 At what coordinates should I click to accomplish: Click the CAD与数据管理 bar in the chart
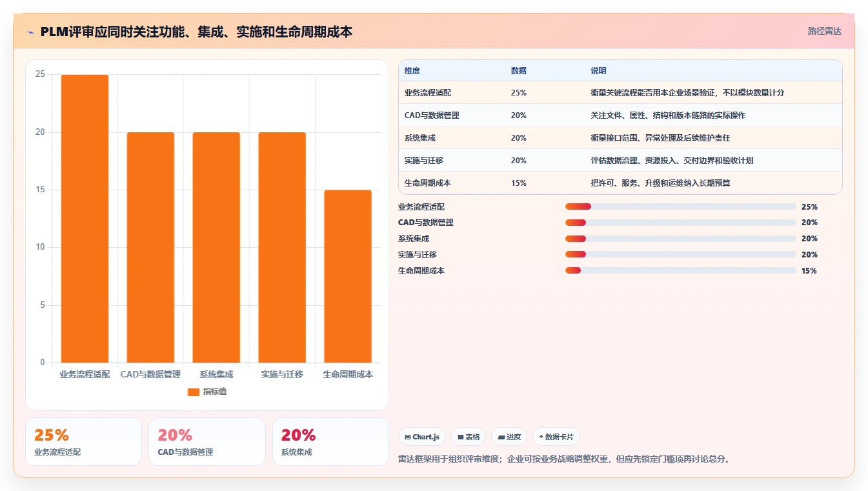pyautogui.click(x=150, y=247)
